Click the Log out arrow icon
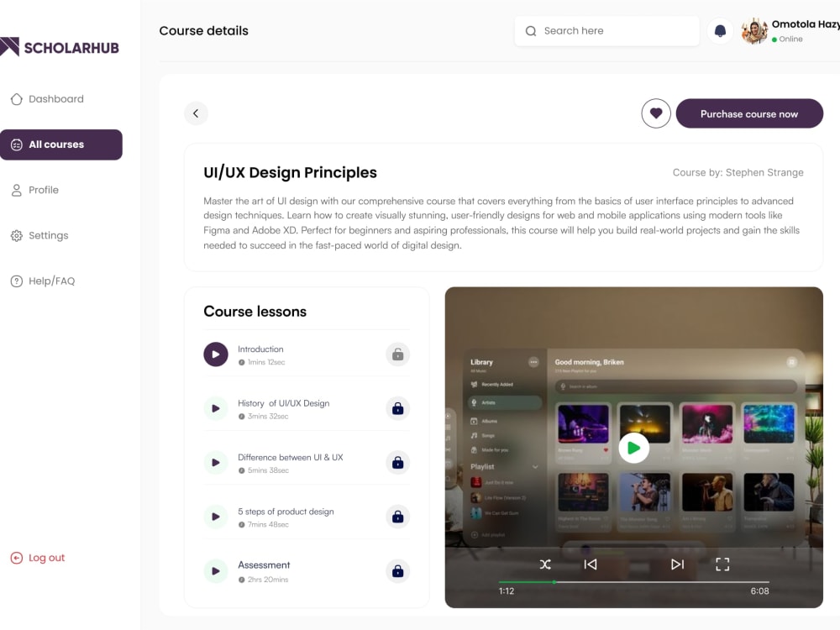The image size is (840, 630). pos(17,558)
